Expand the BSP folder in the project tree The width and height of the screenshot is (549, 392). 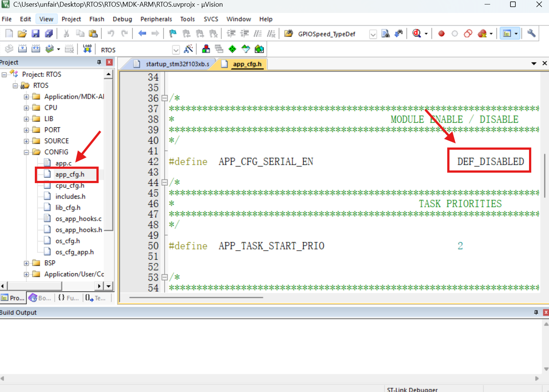coord(26,263)
